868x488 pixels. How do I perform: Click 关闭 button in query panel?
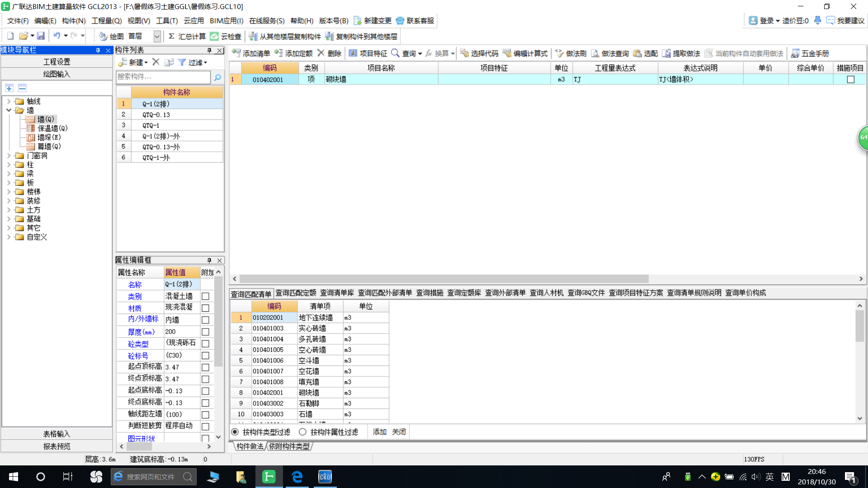point(399,432)
